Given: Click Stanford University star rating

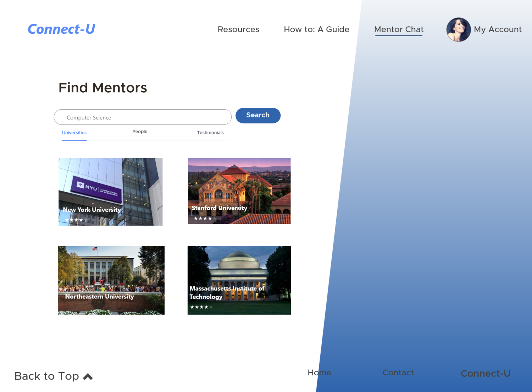Looking at the screenshot, I should pos(205,219).
